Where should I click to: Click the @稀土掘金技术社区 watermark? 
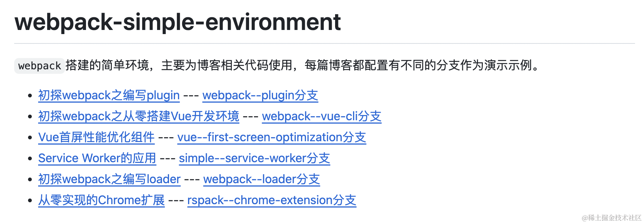611,218
